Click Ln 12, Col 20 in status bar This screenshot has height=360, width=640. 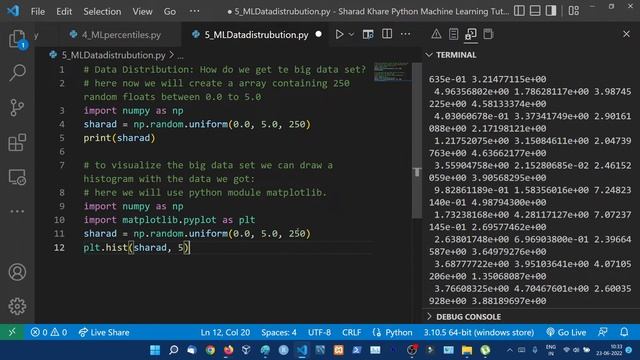tap(225, 332)
